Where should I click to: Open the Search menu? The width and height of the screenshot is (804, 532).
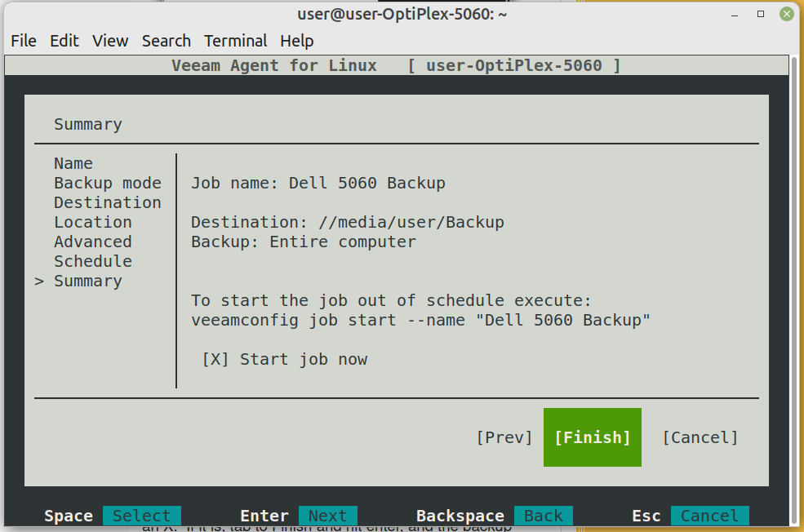coord(167,41)
